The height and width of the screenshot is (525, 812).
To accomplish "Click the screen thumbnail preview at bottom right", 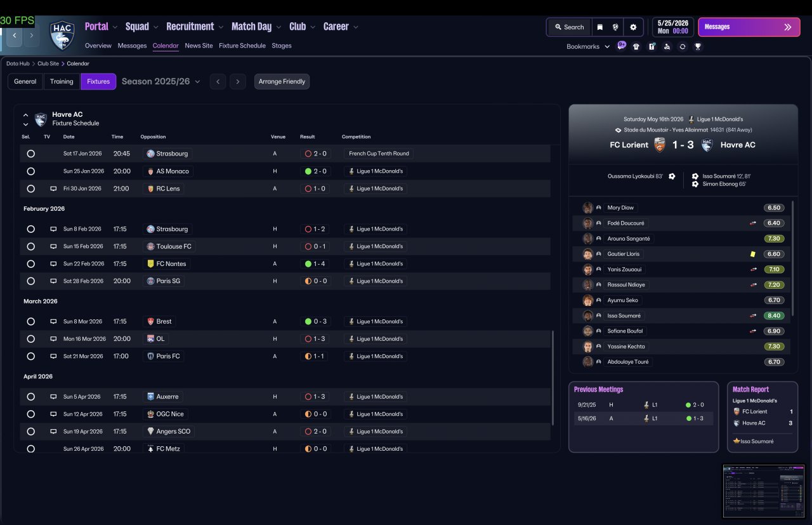I will pos(764,491).
